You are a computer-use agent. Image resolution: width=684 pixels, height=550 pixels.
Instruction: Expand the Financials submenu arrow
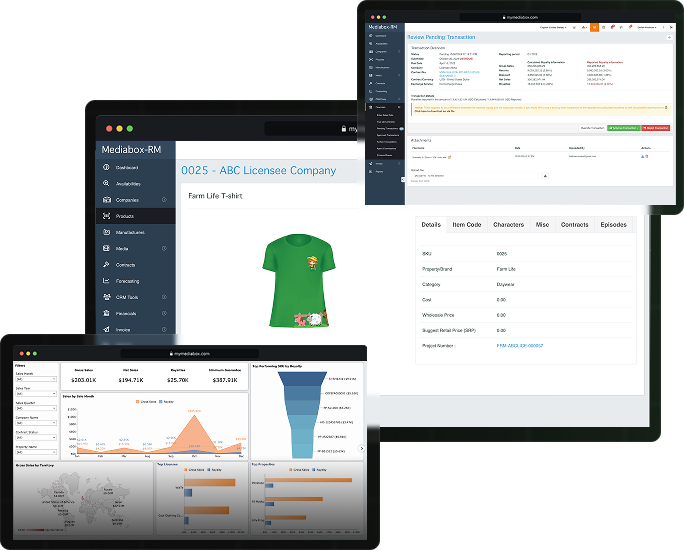(164, 313)
